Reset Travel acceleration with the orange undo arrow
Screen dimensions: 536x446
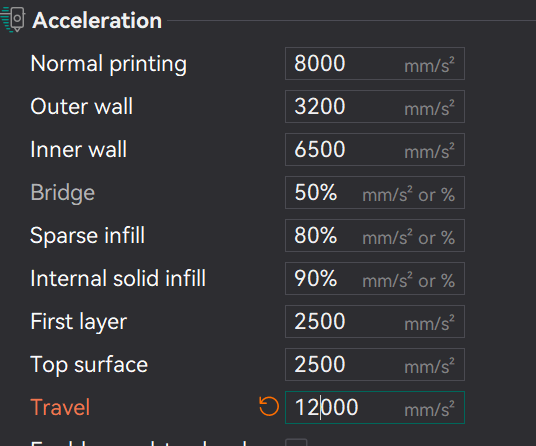[269, 406]
